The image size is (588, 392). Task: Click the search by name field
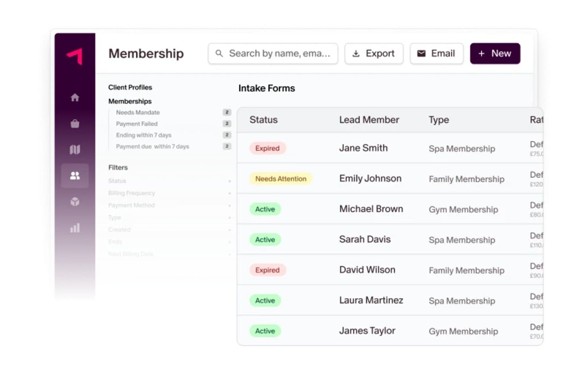tap(273, 54)
